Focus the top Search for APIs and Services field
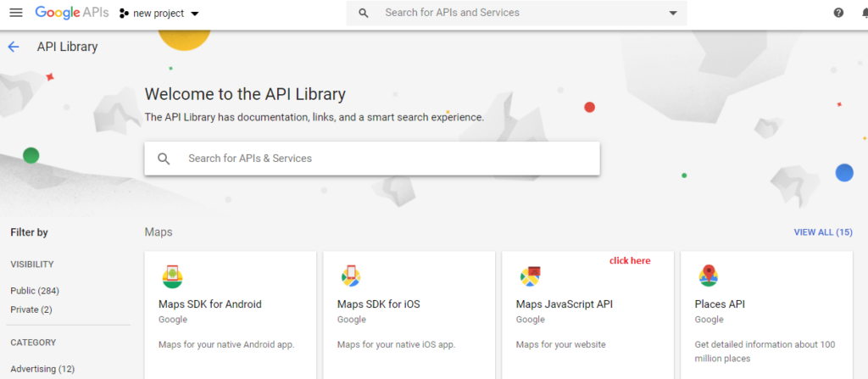 [516, 13]
